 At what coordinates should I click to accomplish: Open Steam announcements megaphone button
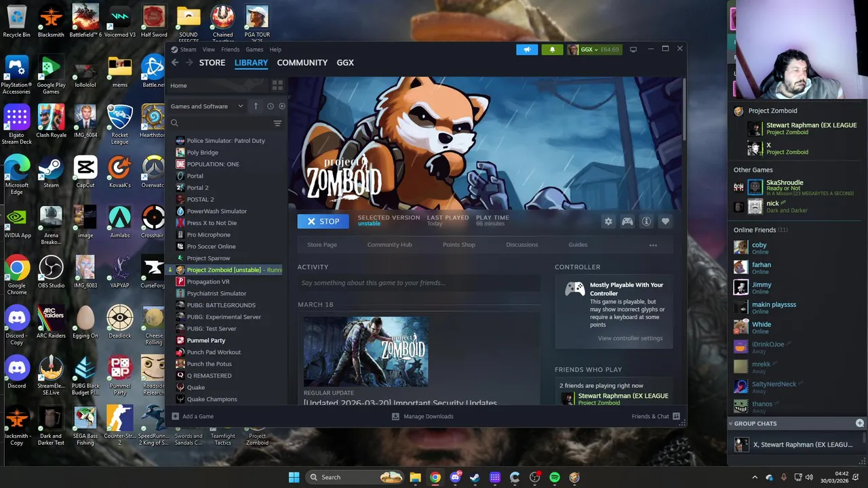pos(527,49)
